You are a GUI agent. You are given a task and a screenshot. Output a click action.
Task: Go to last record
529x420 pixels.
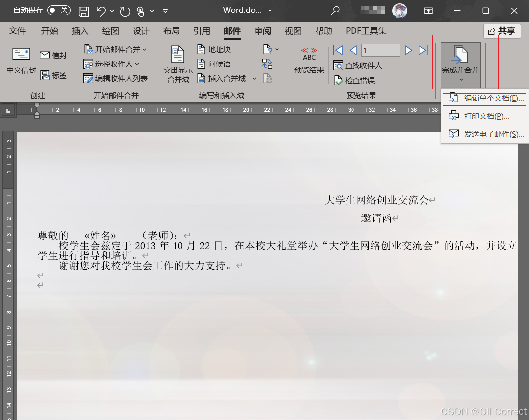(423, 50)
